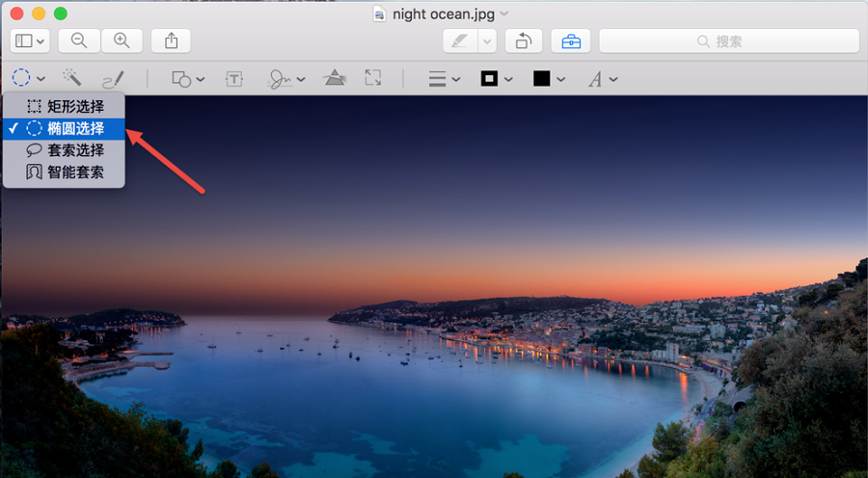This screenshot has height=478, width=868.
Task: Close the Preview window with red button
Action: (x=16, y=13)
